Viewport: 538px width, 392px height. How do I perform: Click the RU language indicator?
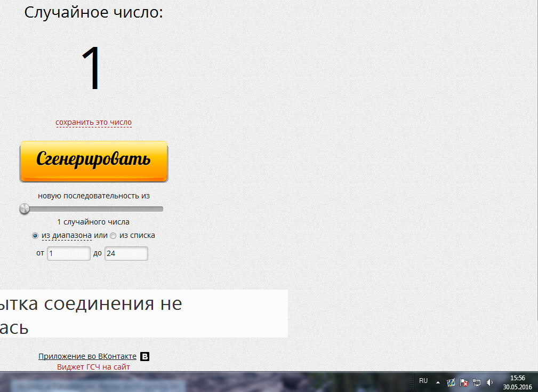click(x=423, y=381)
